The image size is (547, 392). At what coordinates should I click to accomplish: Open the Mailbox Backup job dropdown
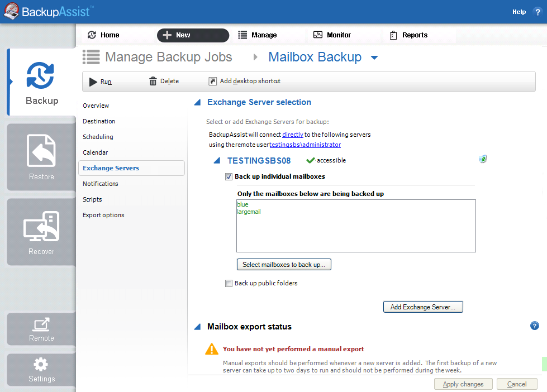click(x=373, y=56)
